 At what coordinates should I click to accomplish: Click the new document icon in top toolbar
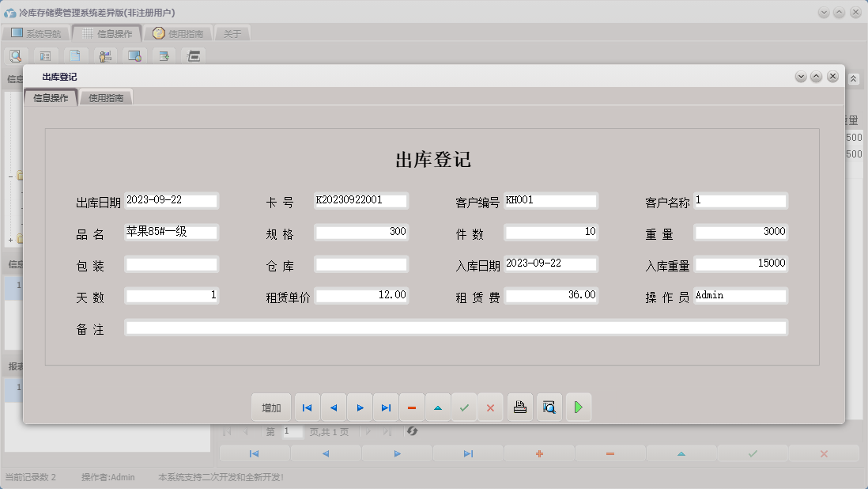pos(74,55)
